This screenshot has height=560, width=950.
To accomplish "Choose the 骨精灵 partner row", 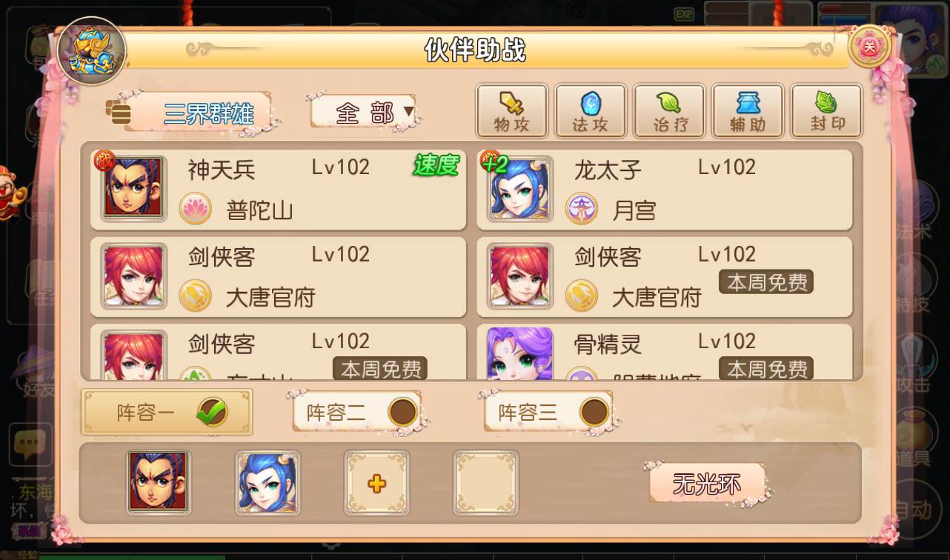I will 665,352.
